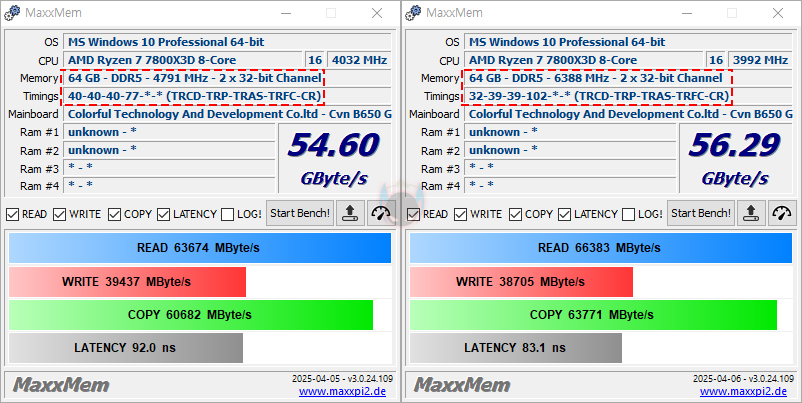Click the upload icon in left MaxxMem window
The width and height of the screenshot is (802, 403).
click(x=350, y=213)
